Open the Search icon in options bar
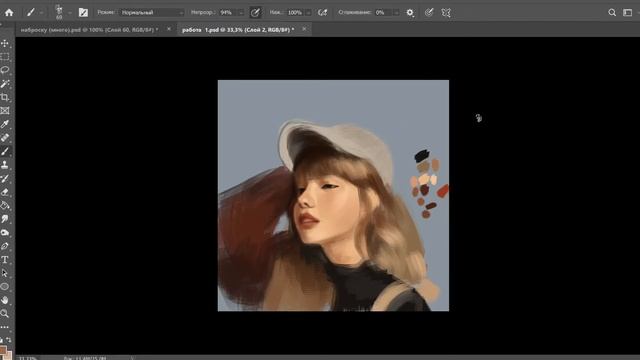The width and height of the screenshot is (640, 360). 612,13
